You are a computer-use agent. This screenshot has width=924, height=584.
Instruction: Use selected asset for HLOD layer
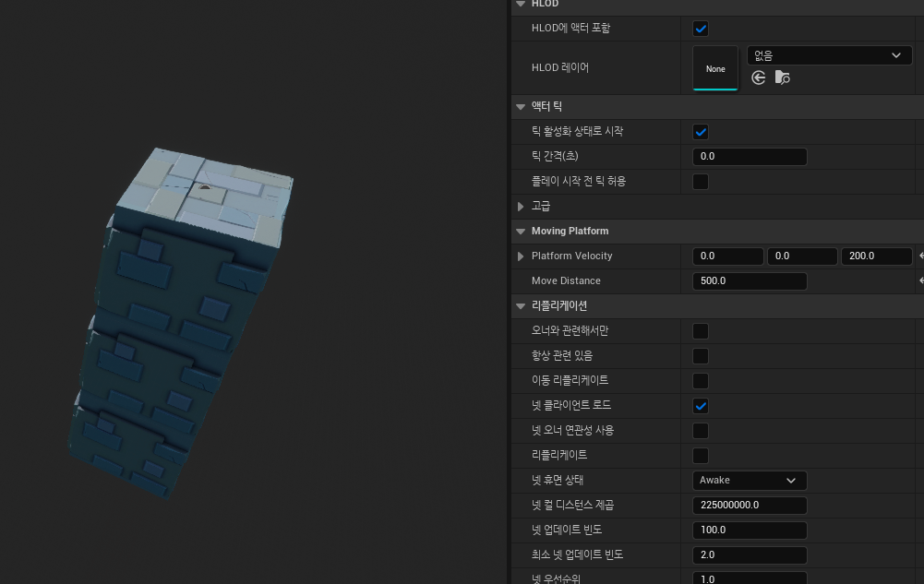pos(759,77)
